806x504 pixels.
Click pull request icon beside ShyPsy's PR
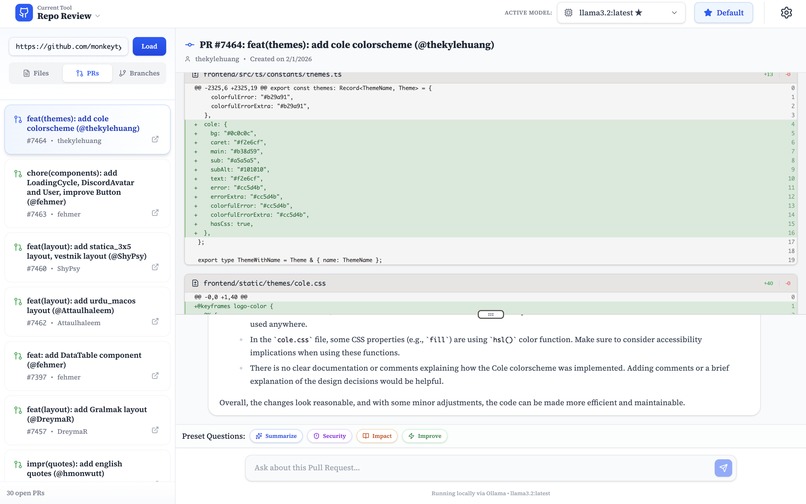point(18,247)
